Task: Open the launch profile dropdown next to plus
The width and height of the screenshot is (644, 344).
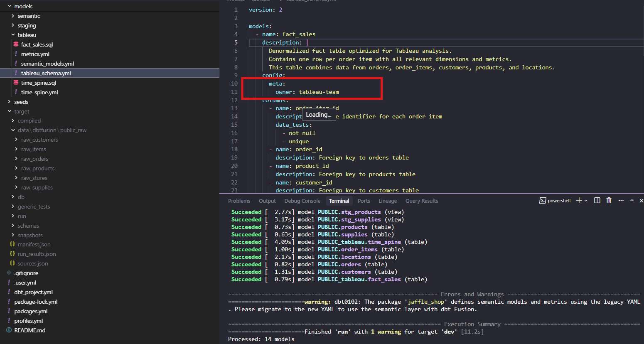Action: point(586,201)
